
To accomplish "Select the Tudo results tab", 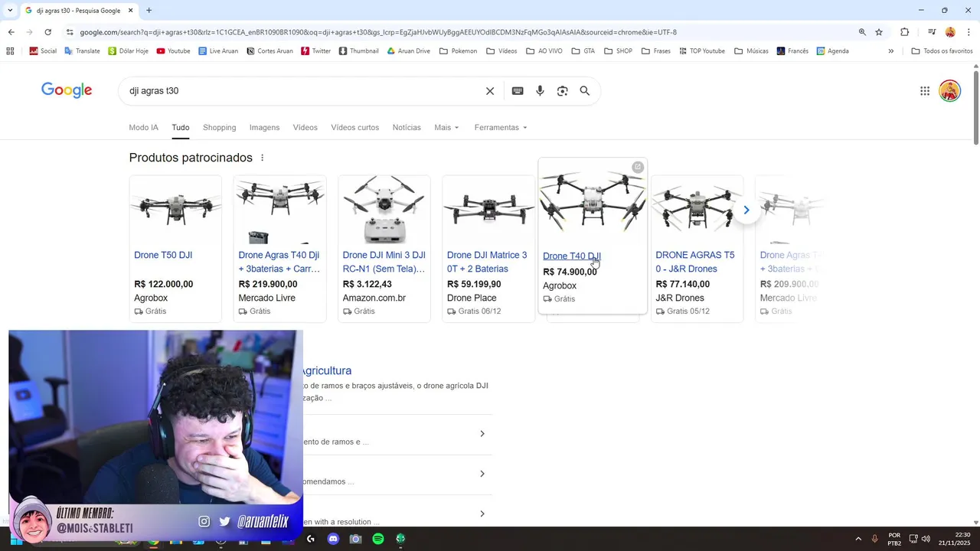I will (x=181, y=128).
